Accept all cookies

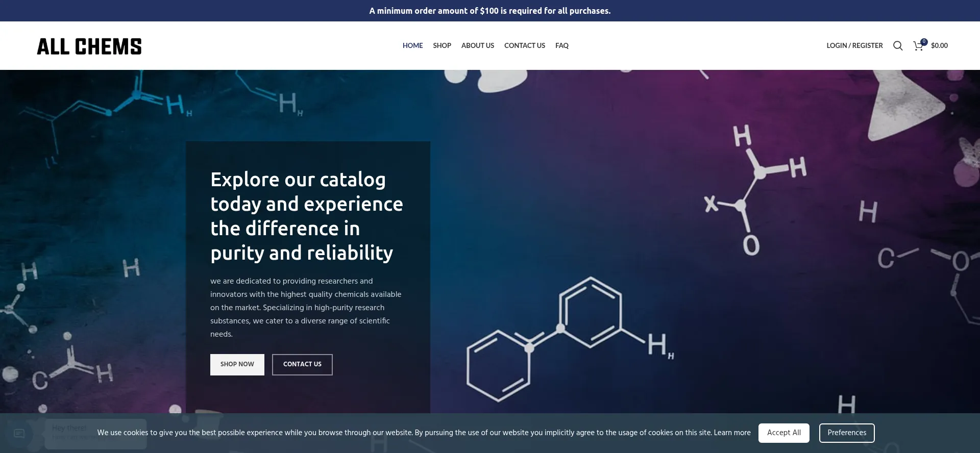tap(783, 433)
